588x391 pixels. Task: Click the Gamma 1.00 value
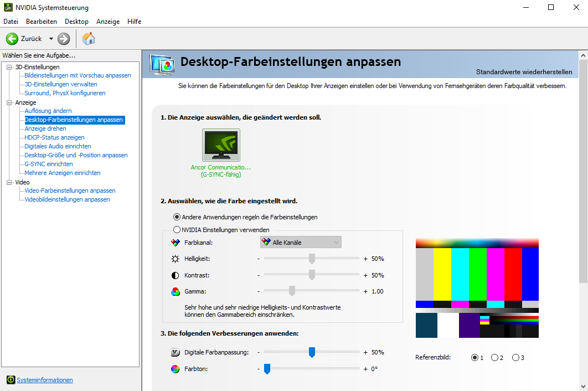coord(377,291)
